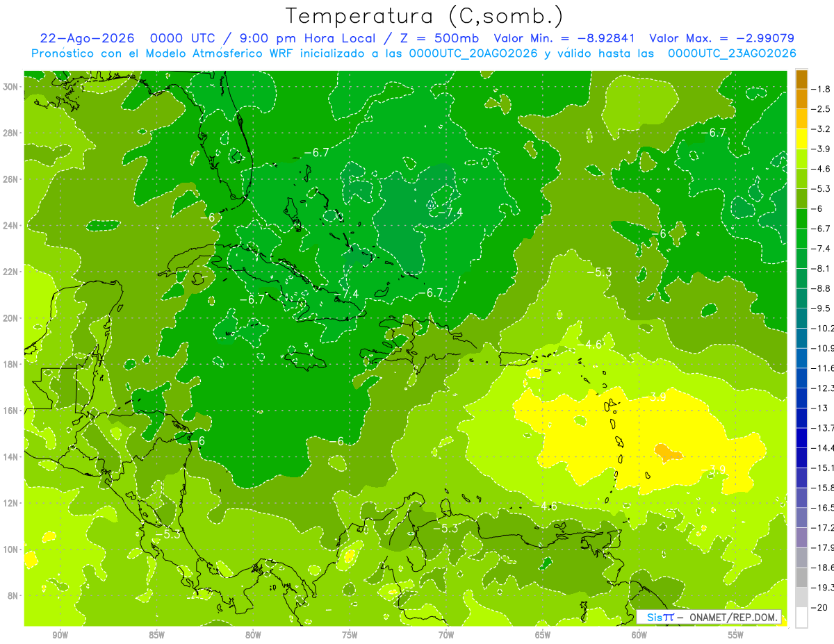This screenshot has width=834, height=644.
Task: Click the 8N latitude tick label
Action: pyautogui.click(x=14, y=595)
